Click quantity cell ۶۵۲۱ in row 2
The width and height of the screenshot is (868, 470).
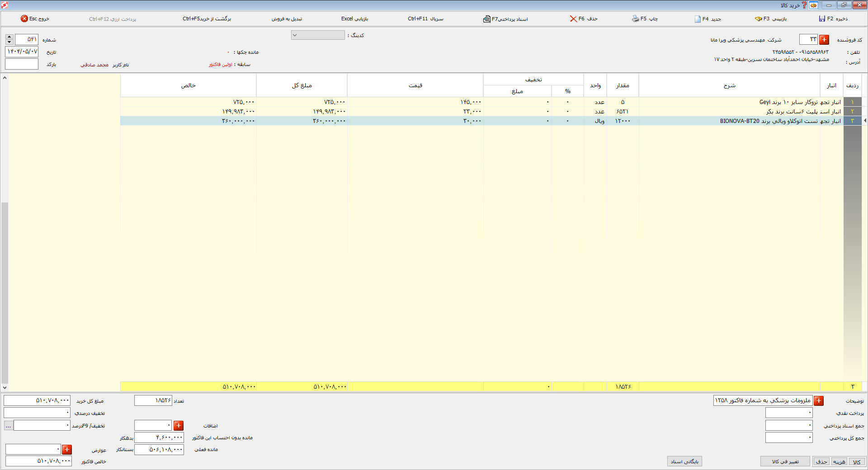coord(623,112)
